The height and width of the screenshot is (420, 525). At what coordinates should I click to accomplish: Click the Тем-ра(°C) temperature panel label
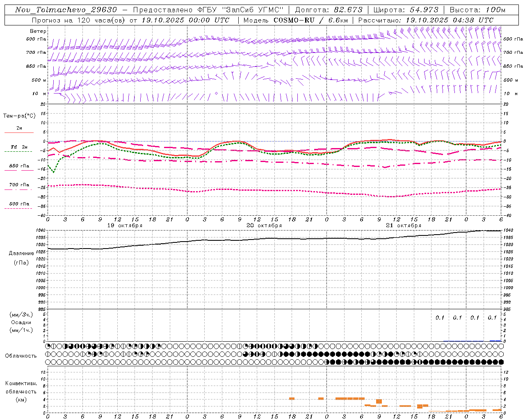19,116
